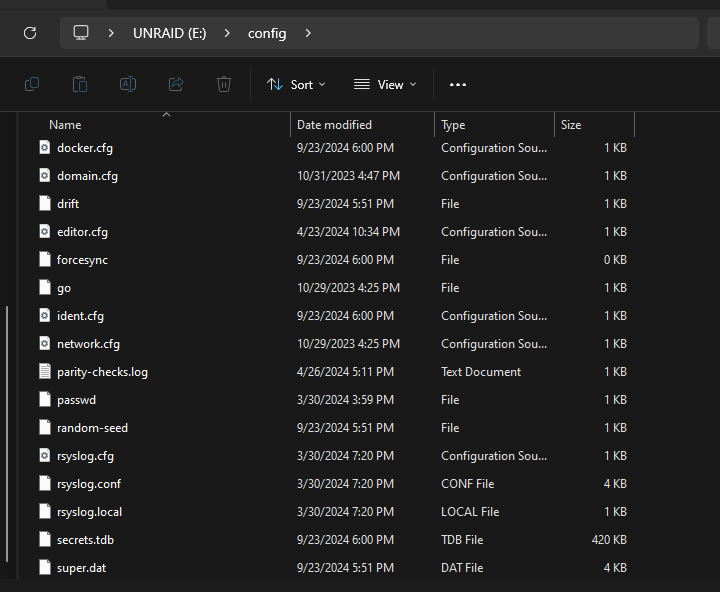Open the View dropdown menu
This screenshot has width=720, height=592.
[x=385, y=85]
